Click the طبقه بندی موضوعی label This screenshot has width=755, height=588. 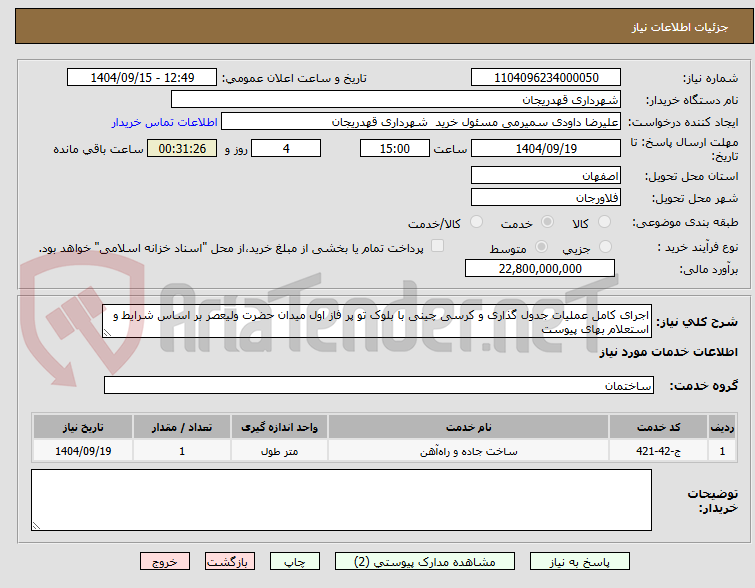(685, 222)
